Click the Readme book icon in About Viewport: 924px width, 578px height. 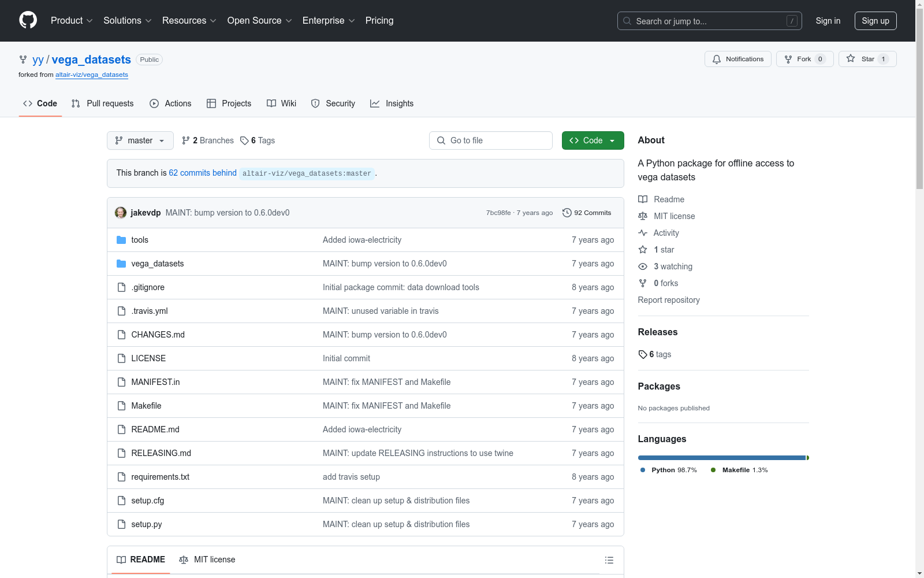643,199
